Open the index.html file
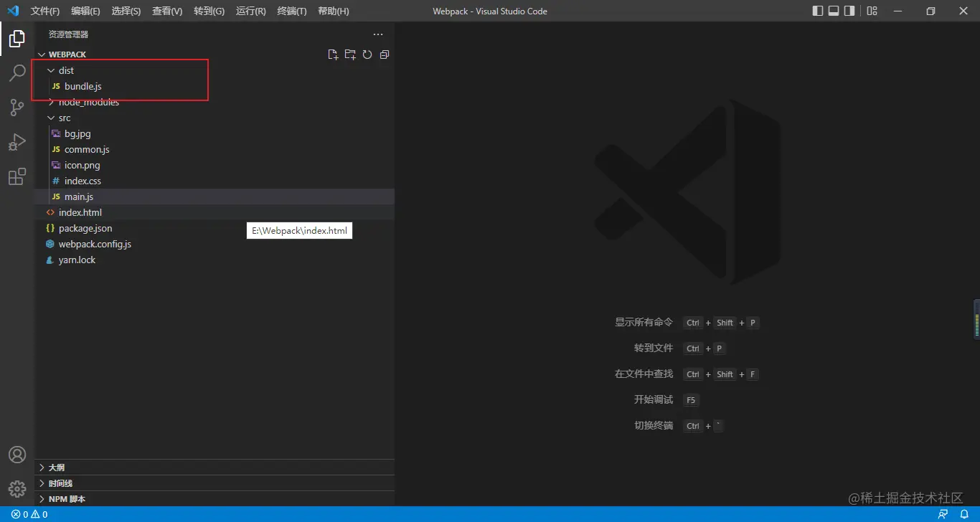 pos(215,212)
